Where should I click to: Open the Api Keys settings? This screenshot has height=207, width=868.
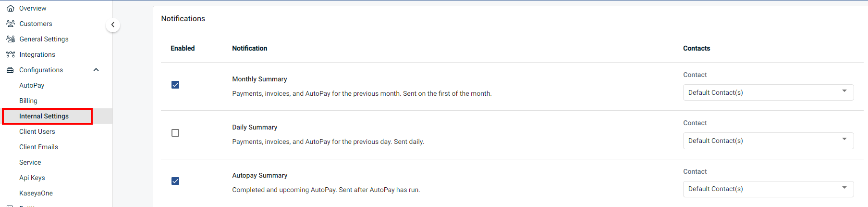coord(32,178)
